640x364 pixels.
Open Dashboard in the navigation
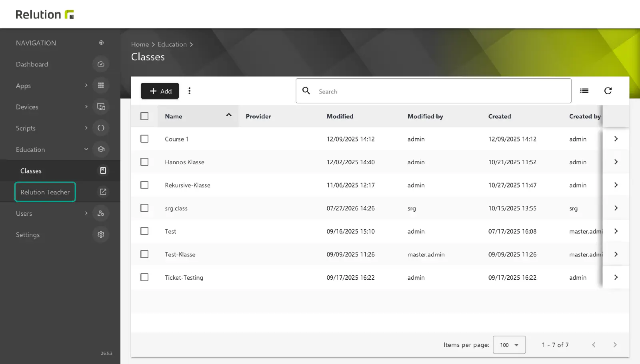pos(32,64)
